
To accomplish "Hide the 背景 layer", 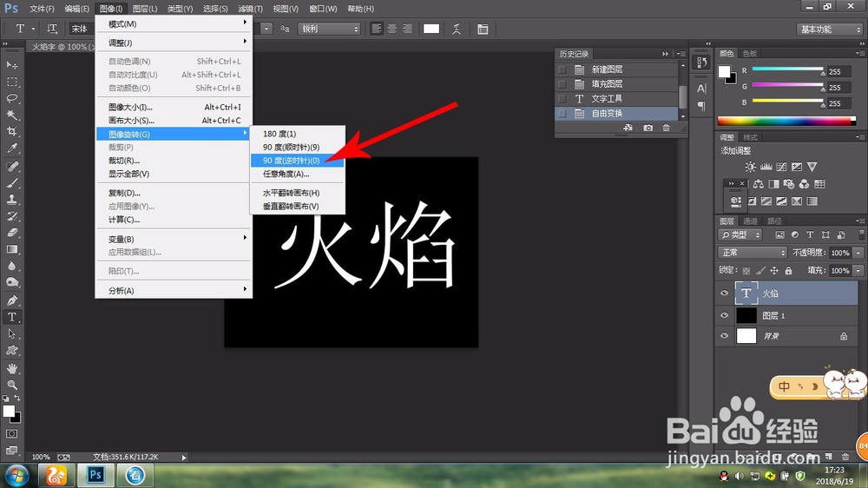I will 724,336.
